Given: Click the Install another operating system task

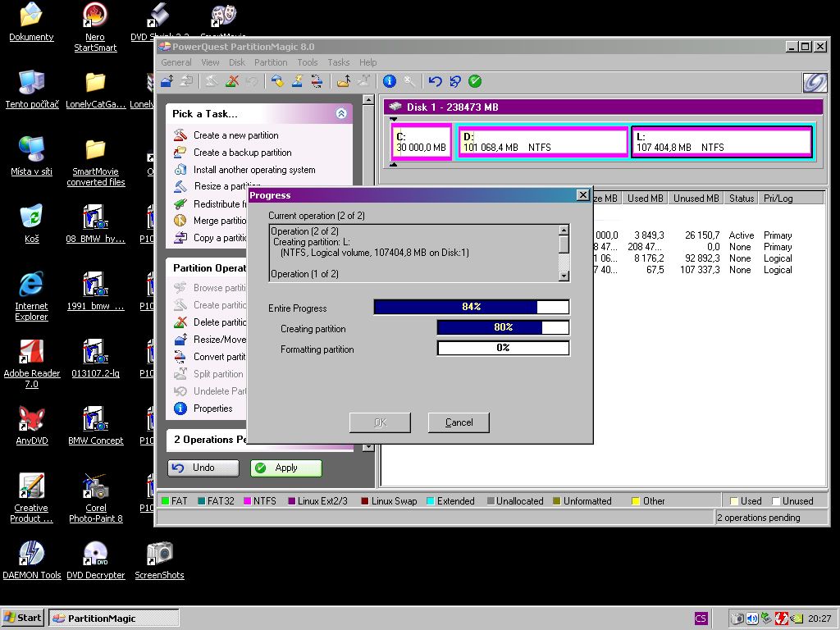Looking at the screenshot, I should 244,170.
